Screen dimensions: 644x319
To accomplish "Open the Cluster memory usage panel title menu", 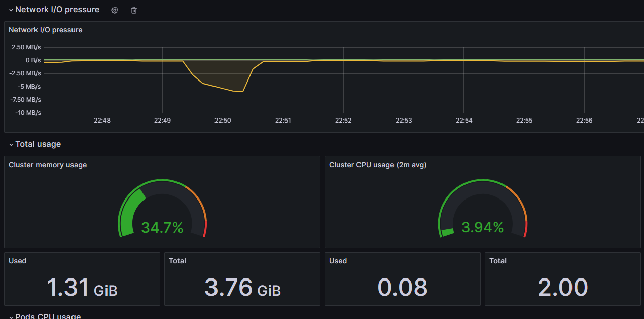I will pos(48,165).
